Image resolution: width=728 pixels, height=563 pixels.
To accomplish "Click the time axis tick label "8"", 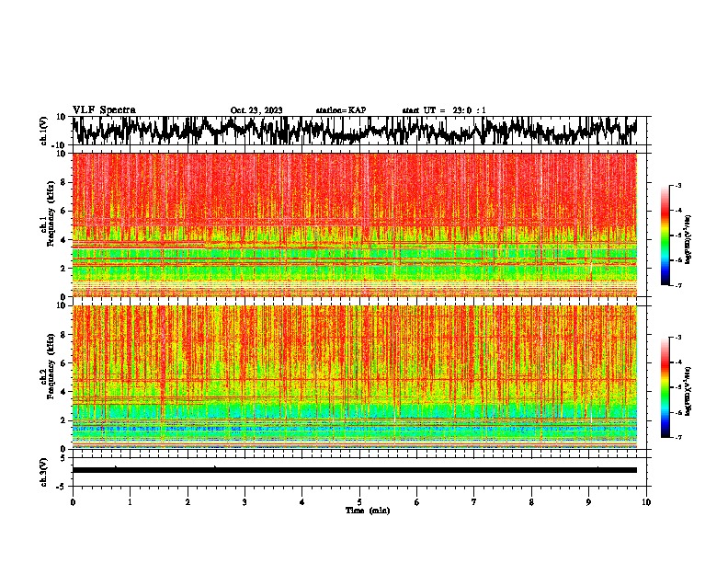I will [x=531, y=502].
